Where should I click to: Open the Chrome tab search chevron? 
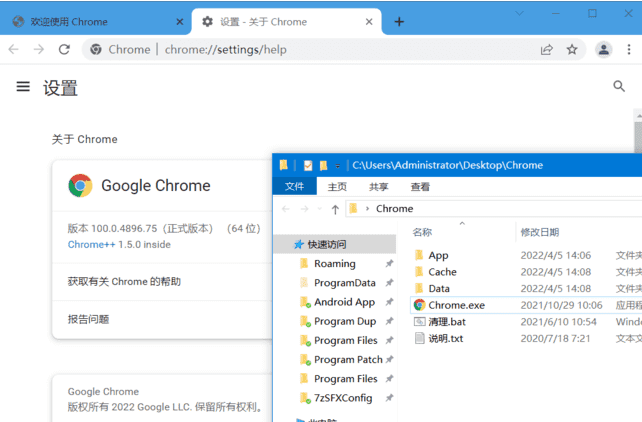pos(519,14)
